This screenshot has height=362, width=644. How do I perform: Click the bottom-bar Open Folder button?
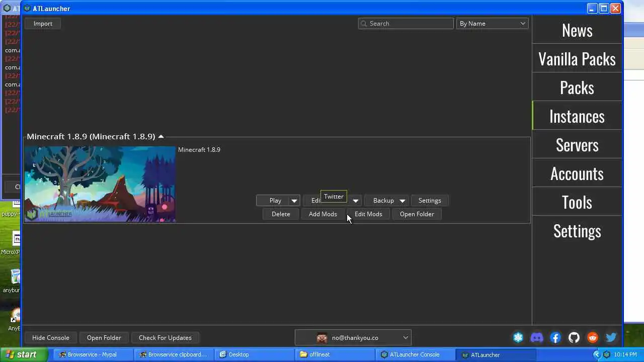104,338
